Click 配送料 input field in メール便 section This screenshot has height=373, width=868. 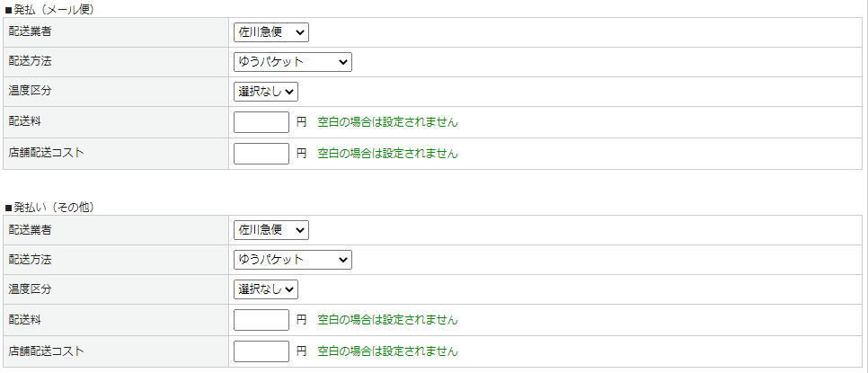(261, 122)
